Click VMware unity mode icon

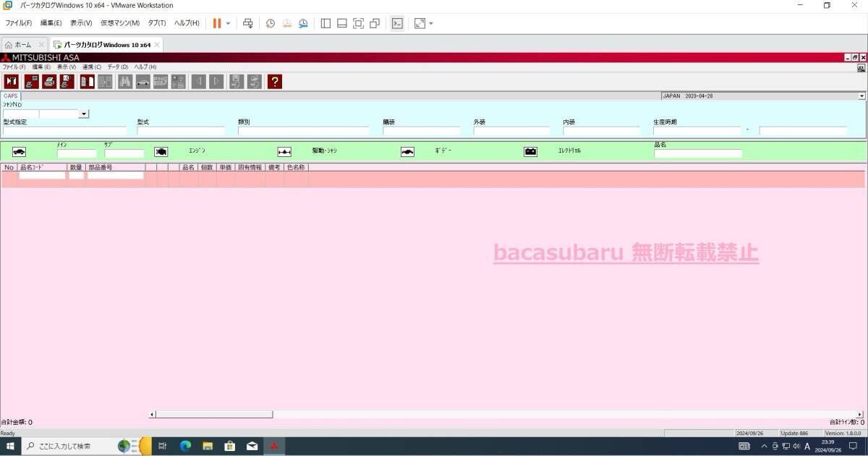click(x=375, y=23)
